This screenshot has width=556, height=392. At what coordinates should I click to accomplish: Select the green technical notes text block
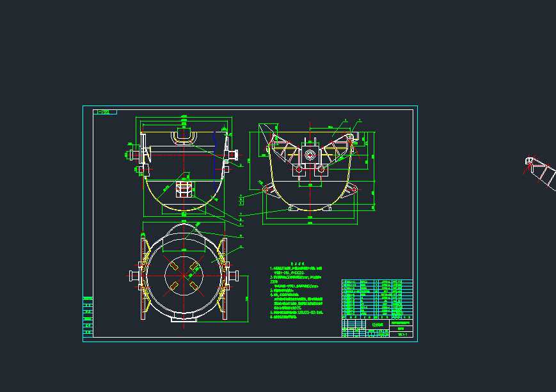296,290
